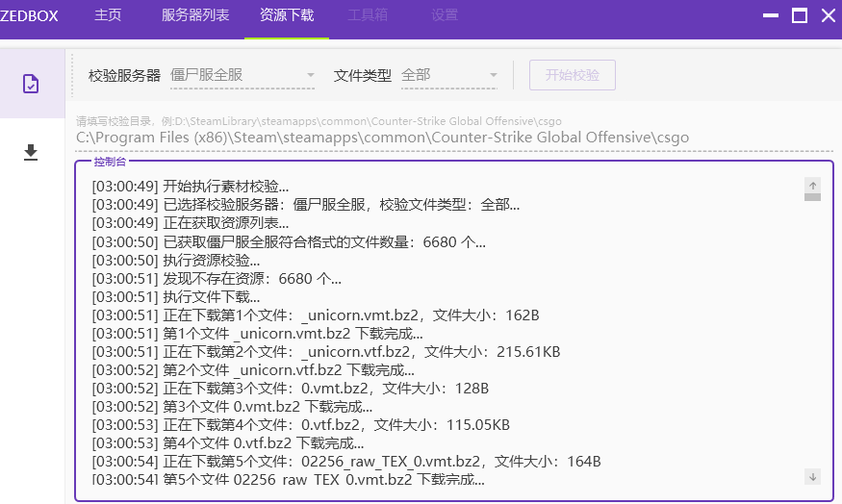Expand the 校验服务器 dropdown

coord(242,75)
